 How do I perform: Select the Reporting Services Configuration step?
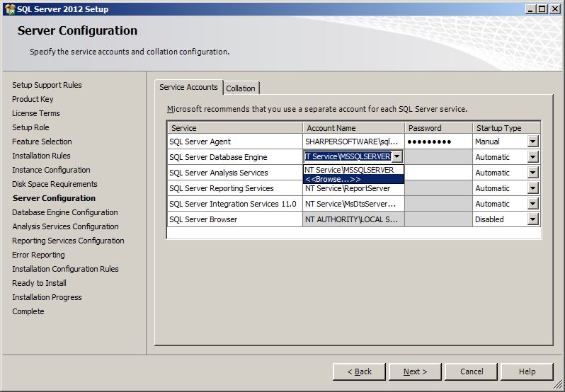coord(68,241)
